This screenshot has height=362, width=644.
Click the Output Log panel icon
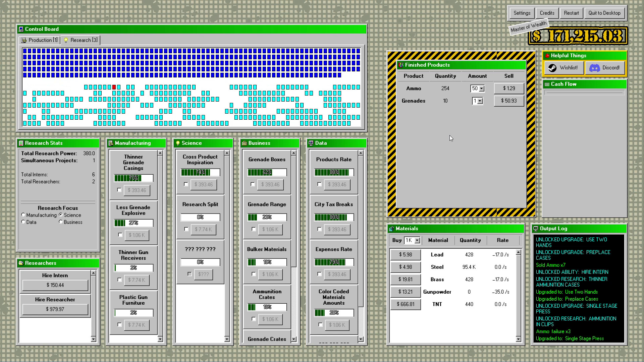536,229
